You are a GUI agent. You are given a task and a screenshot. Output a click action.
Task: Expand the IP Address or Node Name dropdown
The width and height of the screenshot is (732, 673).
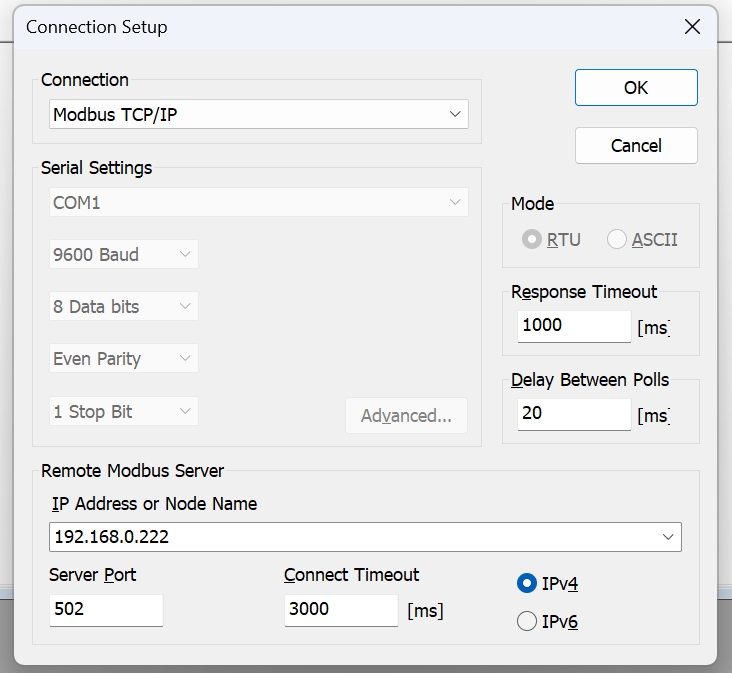[x=668, y=537]
